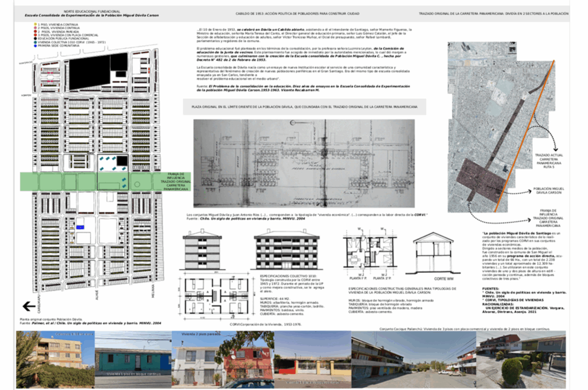This screenshot has width=588, height=390.
Task: Click the CORTE WW section drawing
Action: (435, 253)
